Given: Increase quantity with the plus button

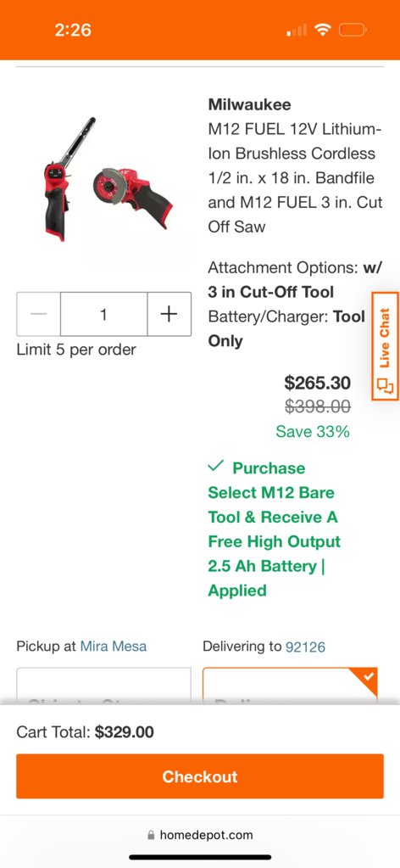Looking at the screenshot, I should (x=169, y=314).
